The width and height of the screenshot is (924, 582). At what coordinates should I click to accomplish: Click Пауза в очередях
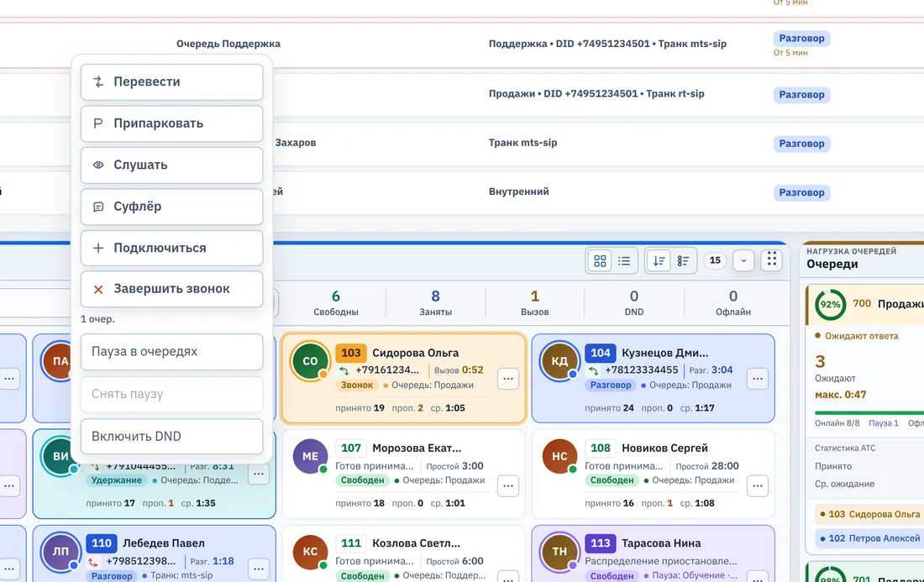coord(171,352)
